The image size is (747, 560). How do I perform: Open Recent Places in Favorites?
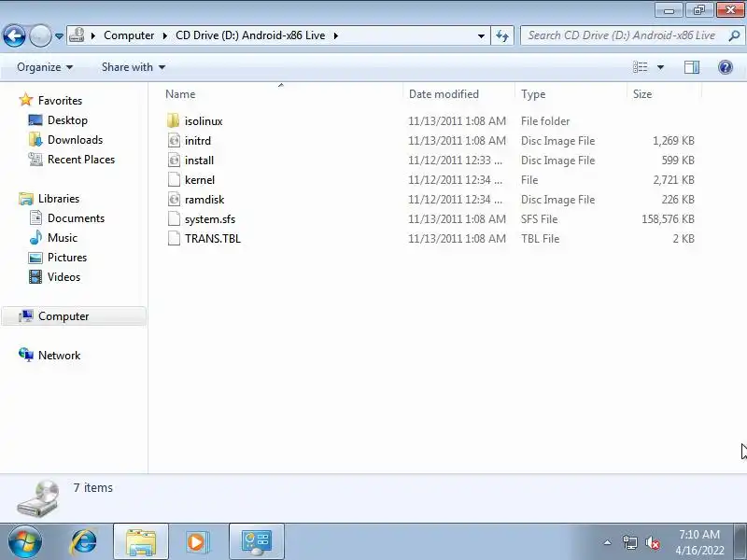[x=81, y=159]
